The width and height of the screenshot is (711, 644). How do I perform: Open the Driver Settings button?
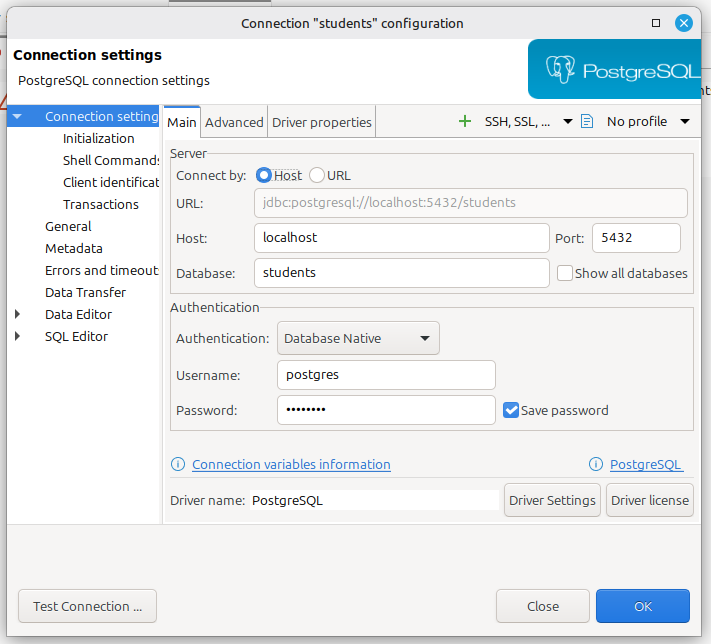click(552, 500)
